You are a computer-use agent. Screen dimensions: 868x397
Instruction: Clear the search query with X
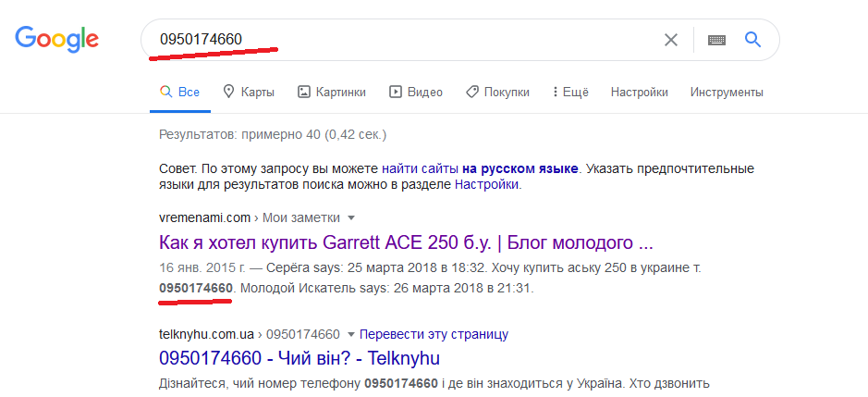click(x=671, y=40)
